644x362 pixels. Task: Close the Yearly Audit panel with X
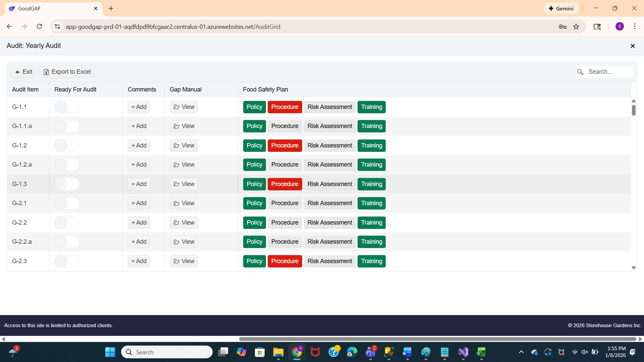(x=633, y=46)
